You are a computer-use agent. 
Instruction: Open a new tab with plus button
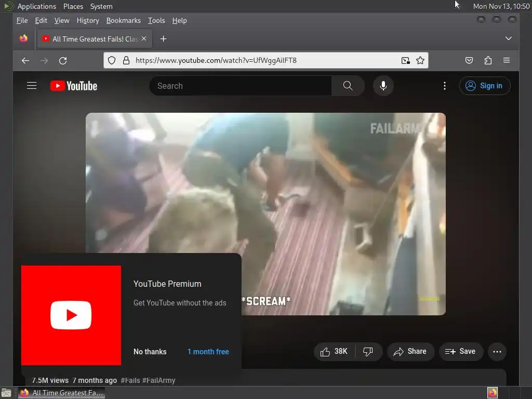(x=163, y=39)
